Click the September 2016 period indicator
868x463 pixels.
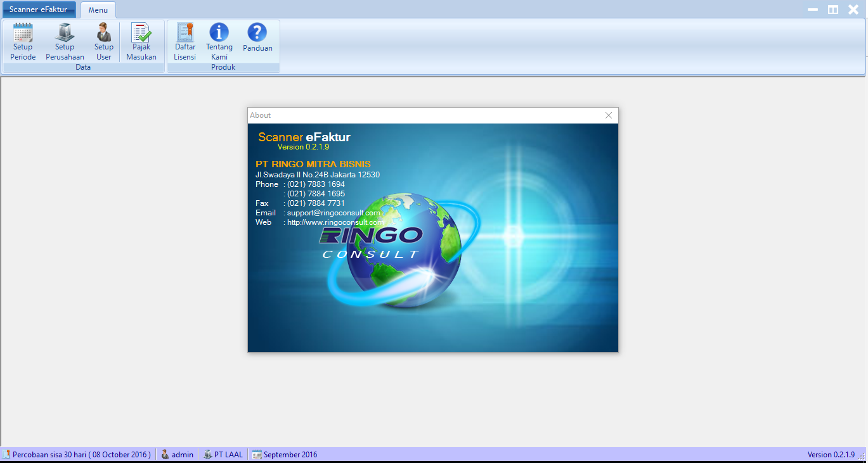tap(285, 455)
